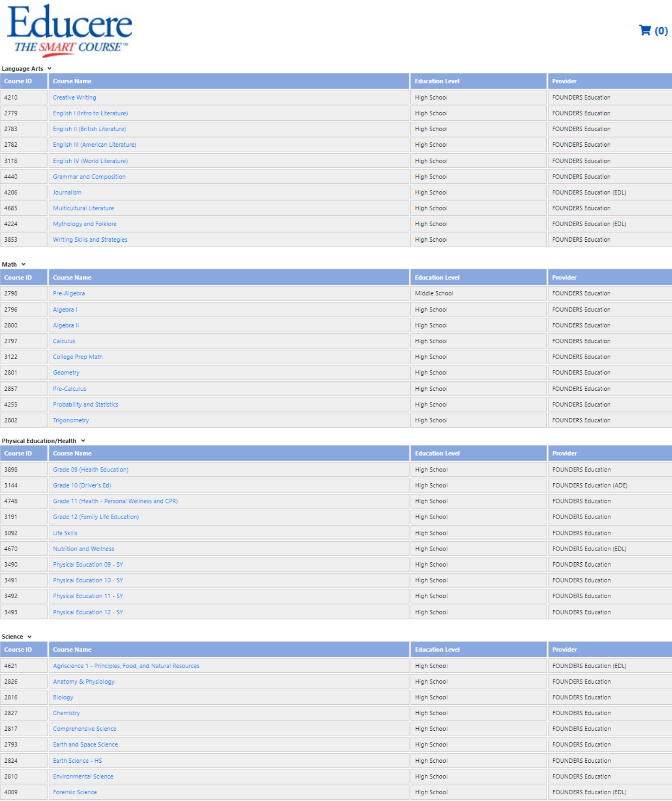Collapse the Science section chevron
The height and width of the screenshot is (801, 672).
[x=29, y=637]
